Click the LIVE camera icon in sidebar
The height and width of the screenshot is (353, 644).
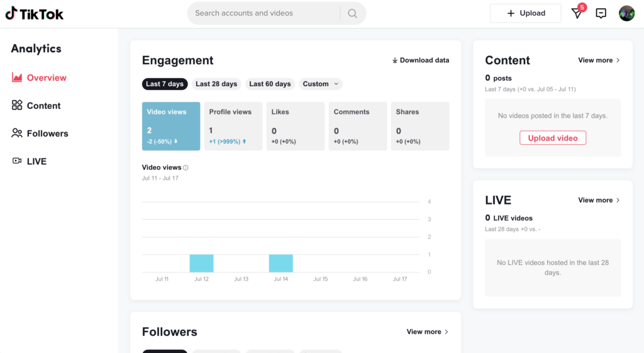click(x=17, y=161)
